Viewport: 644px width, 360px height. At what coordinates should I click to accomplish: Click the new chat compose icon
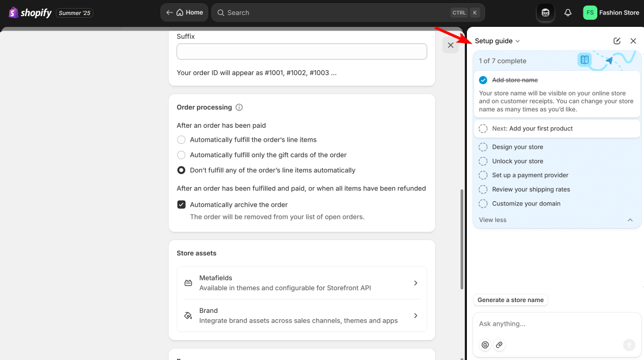tap(617, 41)
